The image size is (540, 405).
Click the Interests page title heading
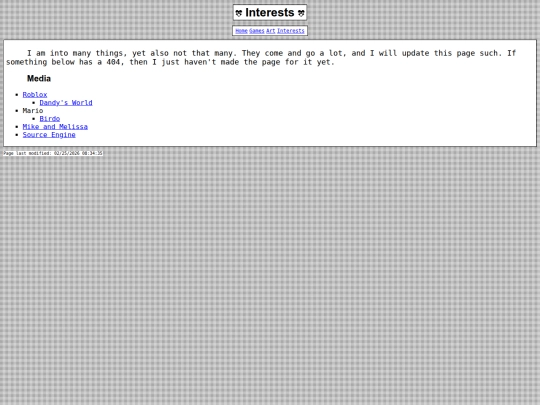pos(270,13)
